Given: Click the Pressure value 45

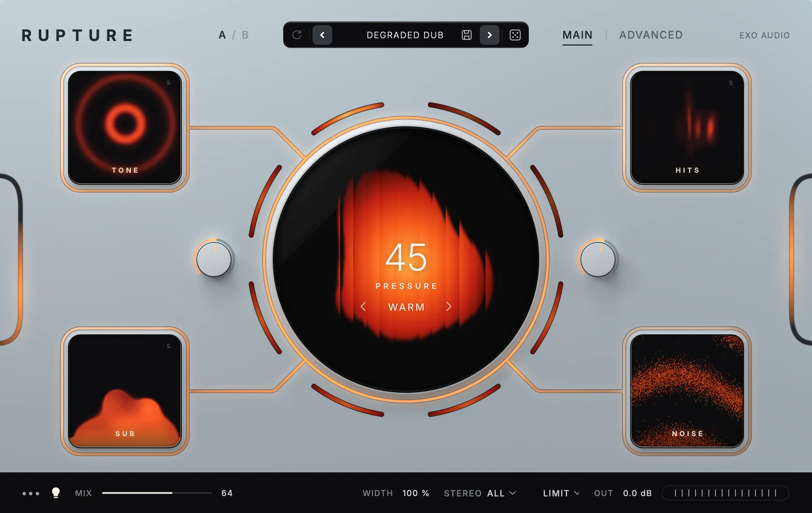Looking at the screenshot, I should (x=406, y=257).
